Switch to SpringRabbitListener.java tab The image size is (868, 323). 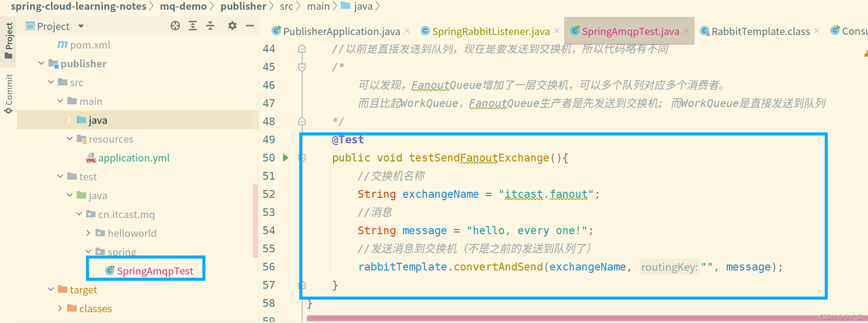491,31
